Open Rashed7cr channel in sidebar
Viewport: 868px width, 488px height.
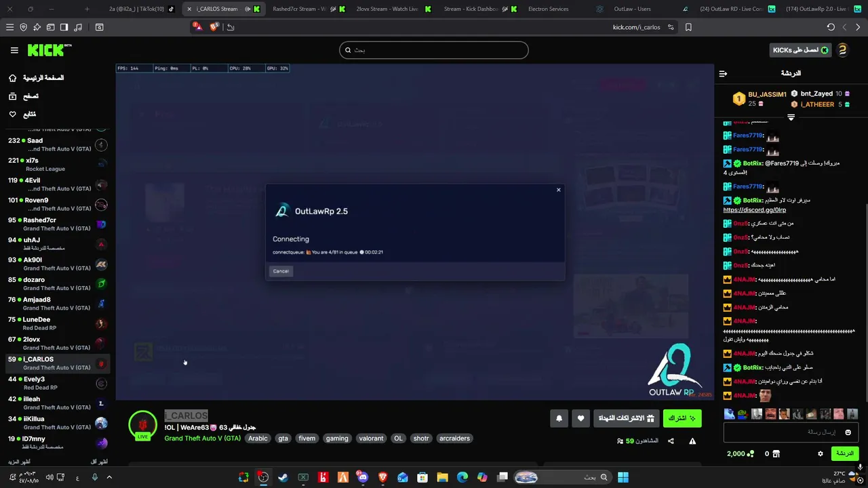pos(57,224)
